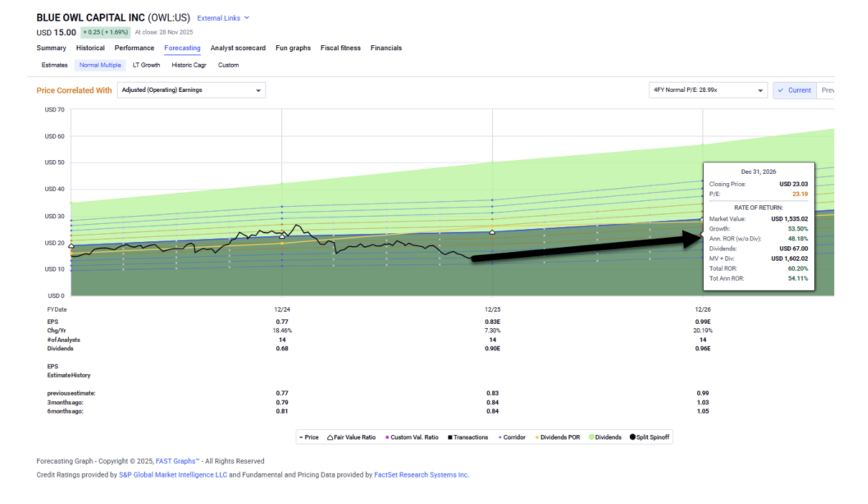Select the LT Growth sub-tab

(146, 65)
